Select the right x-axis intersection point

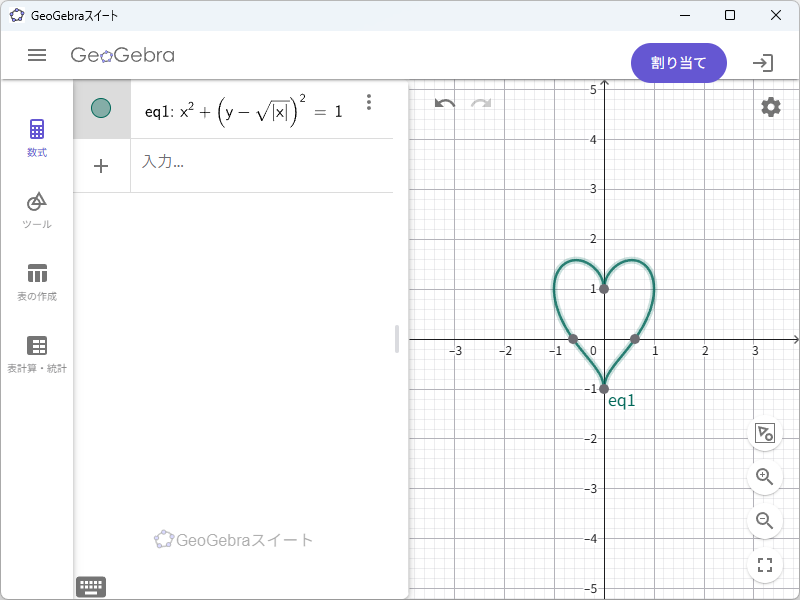tap(635, 339)
